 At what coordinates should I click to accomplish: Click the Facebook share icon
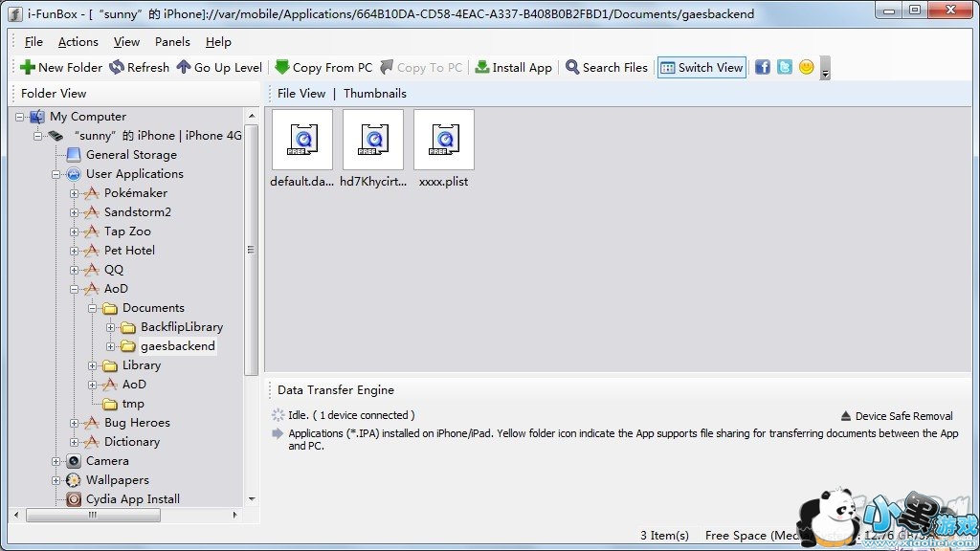click(x=763, y=67)
